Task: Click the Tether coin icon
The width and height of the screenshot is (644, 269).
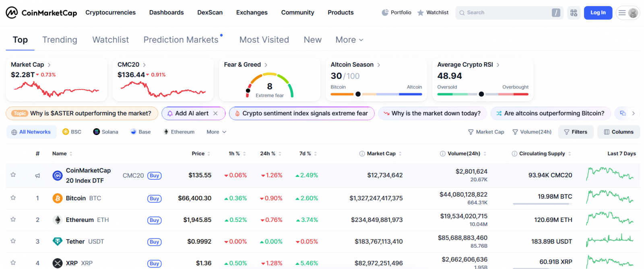Action: 58,242
